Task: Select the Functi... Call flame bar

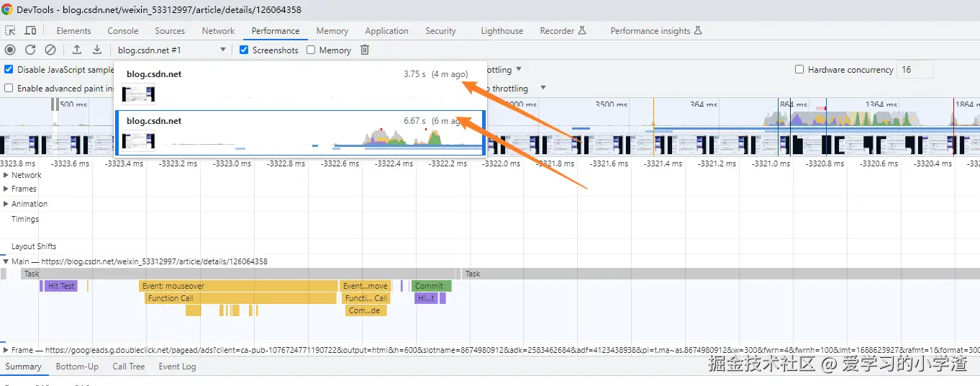Action: [366, 298]
